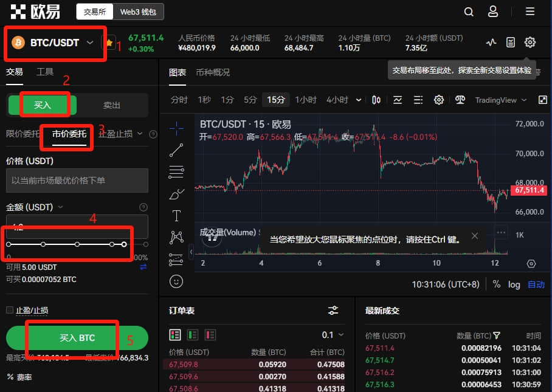This screenshot has height=392, width=552.
Task: Open the 金额 (USDT) unit dropdown
Action: pos(61,207)
